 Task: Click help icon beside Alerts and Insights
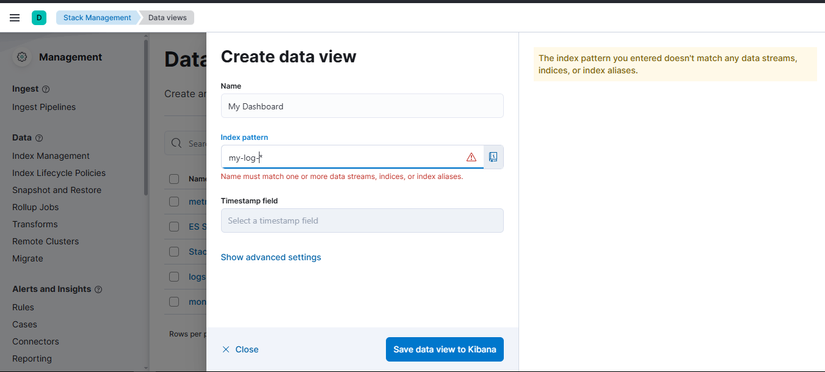(98, 289)
